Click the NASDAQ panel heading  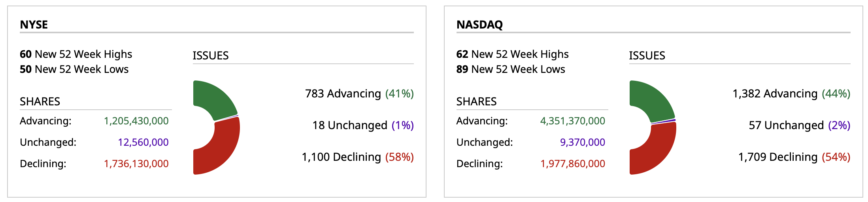coord(479,25)
